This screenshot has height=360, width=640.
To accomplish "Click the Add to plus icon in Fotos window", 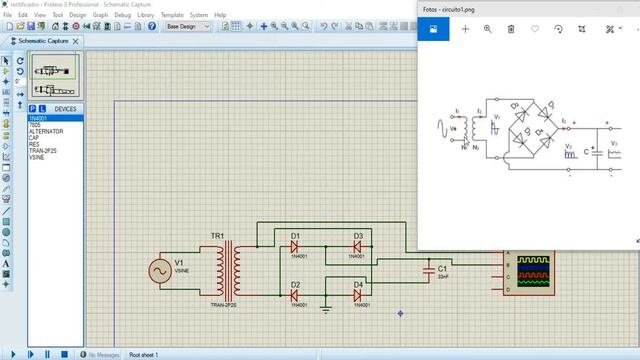I will click(465, 29).
